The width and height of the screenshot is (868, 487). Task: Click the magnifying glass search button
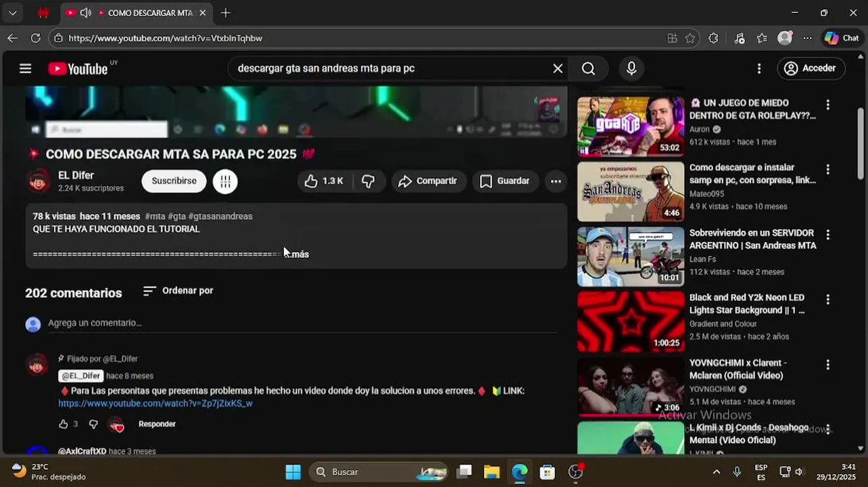coord(588,68)
